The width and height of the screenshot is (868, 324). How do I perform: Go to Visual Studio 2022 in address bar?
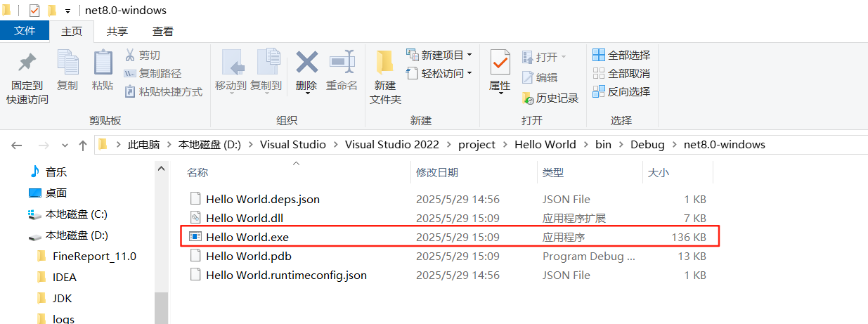click(x=392, y=145)
